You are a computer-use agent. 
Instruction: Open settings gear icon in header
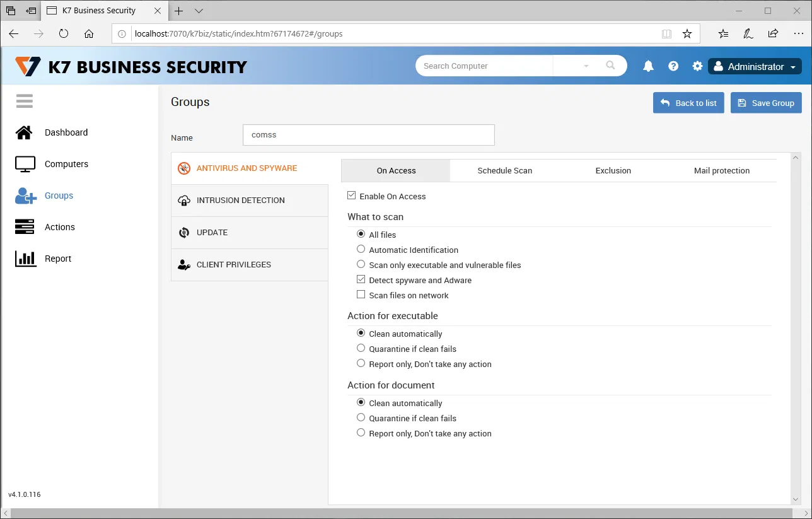point(697,66)
